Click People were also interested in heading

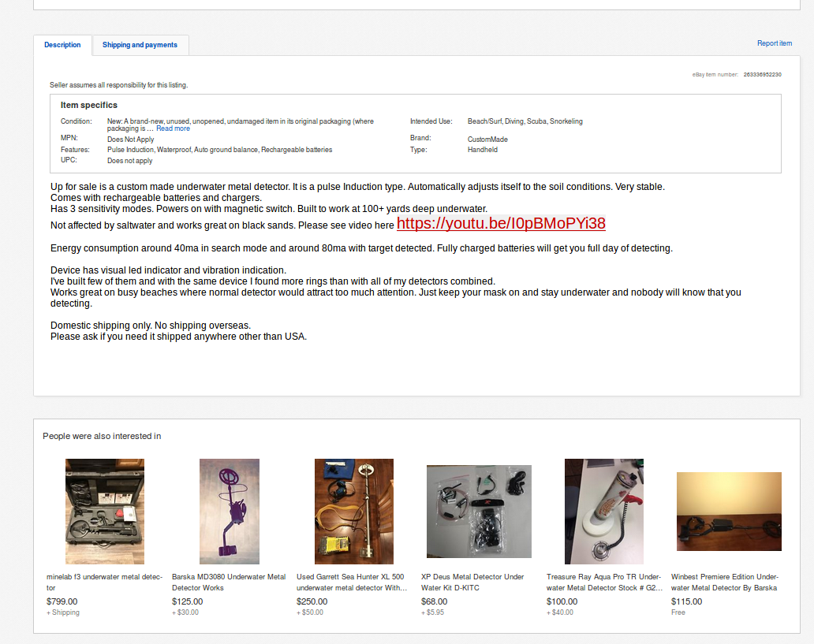click(x=102, y=437)
